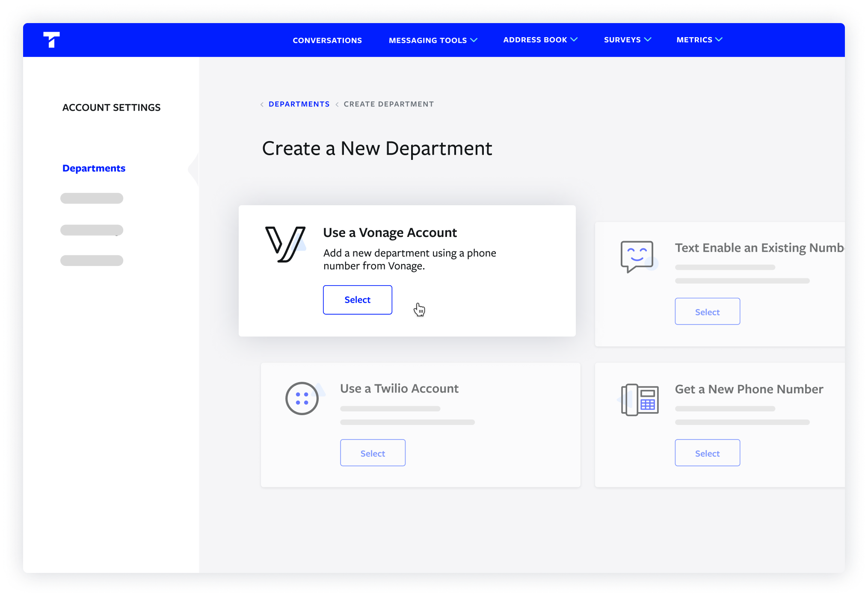Click the smiling chat bubble icon
The image size is (868, 596).
point(637,256)
